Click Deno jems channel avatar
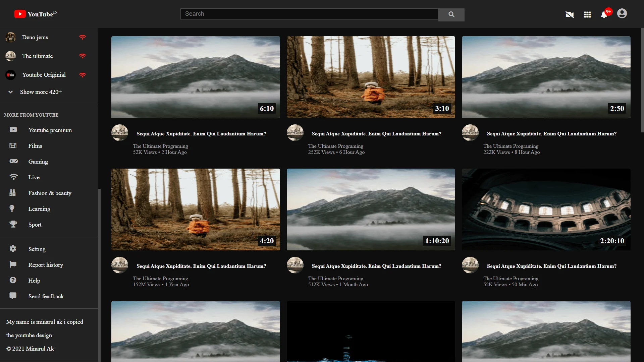 [x=11, y=37]
